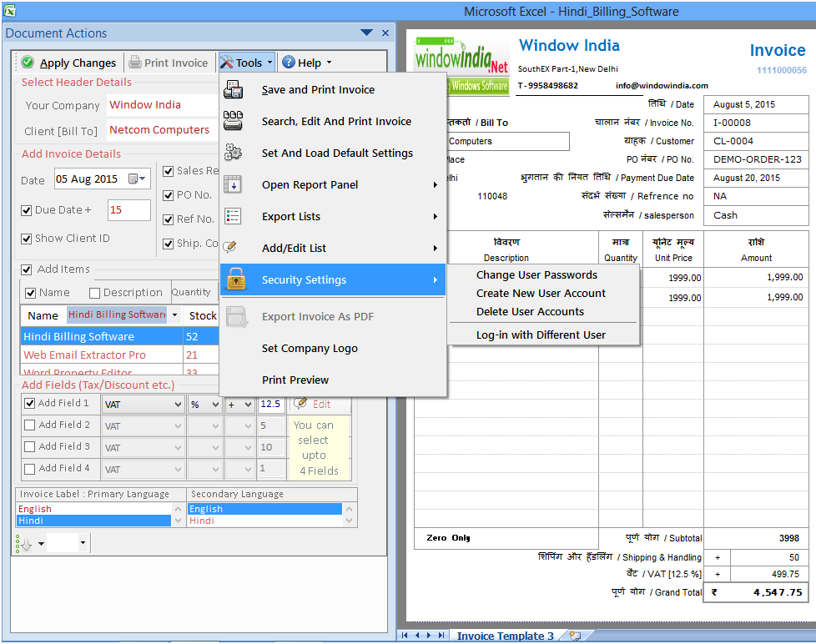Viewport: 816px width, 644px height.
Task: Open the % type dropdown for Add Field 1
Action: coord(215,405)
